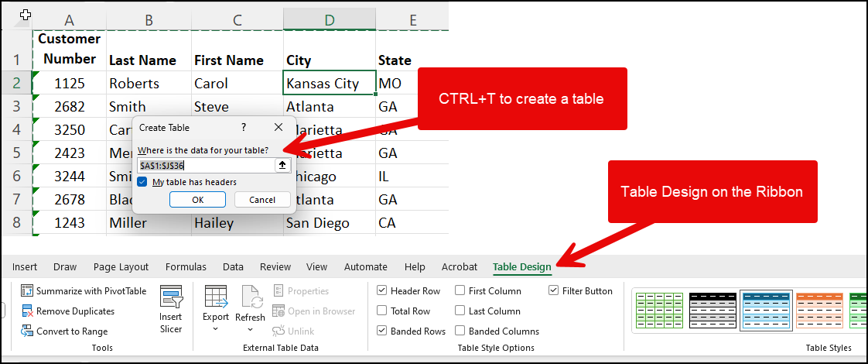Click the table data range input field

pyautogui.click(x=207, y=165)
